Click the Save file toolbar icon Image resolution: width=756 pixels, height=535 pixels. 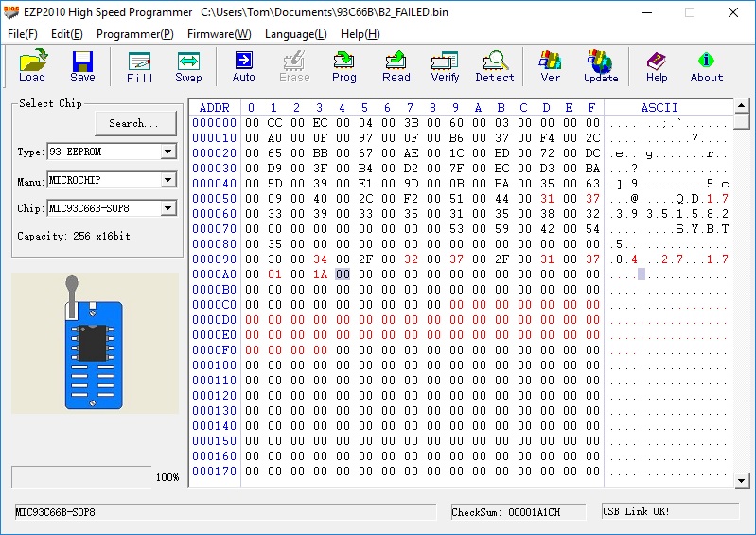(x=82, y=65)
